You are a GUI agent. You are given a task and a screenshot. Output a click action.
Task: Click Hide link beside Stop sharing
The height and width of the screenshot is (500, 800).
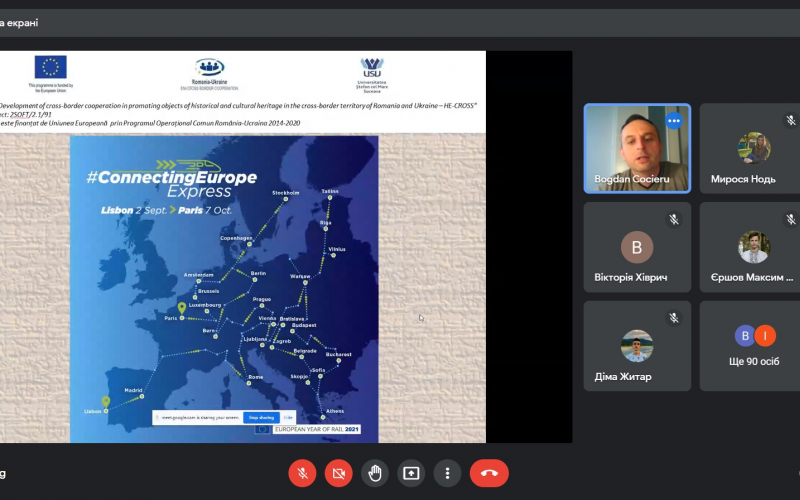click(288, 417)
